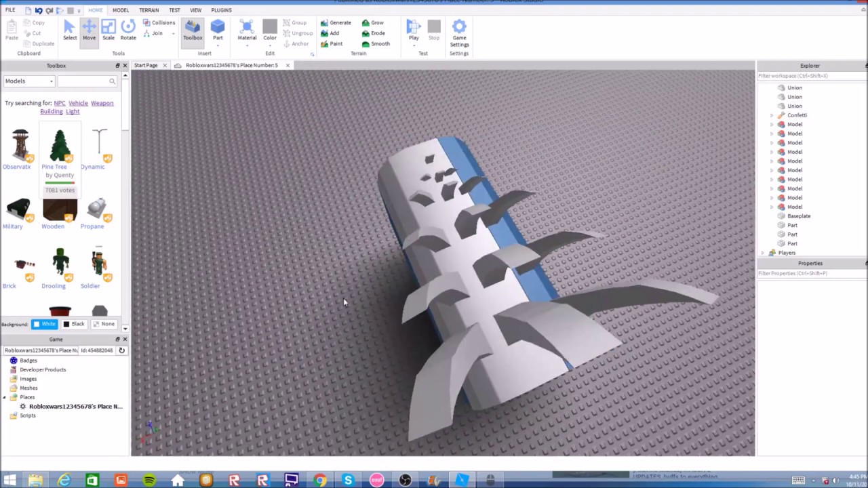The image size is (868, 488).
Task: Select the Add terrain tool
Action: [330, 33]
